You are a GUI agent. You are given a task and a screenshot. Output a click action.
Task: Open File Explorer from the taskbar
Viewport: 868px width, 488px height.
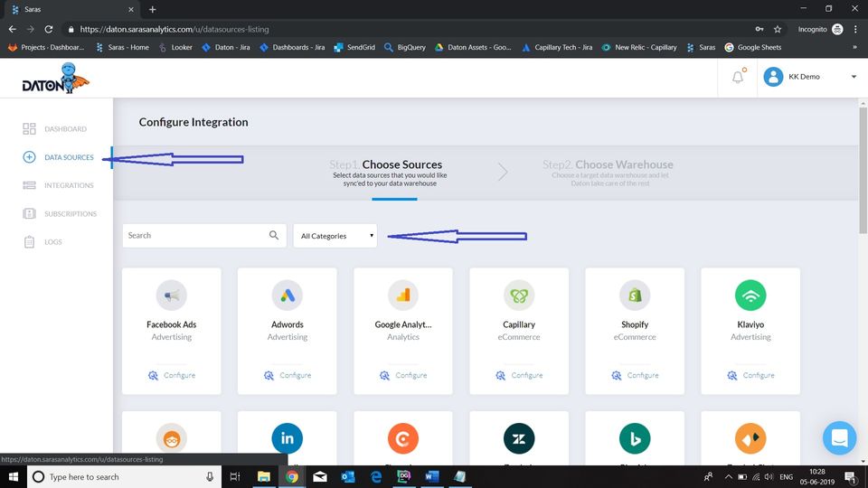click(263, 477)
